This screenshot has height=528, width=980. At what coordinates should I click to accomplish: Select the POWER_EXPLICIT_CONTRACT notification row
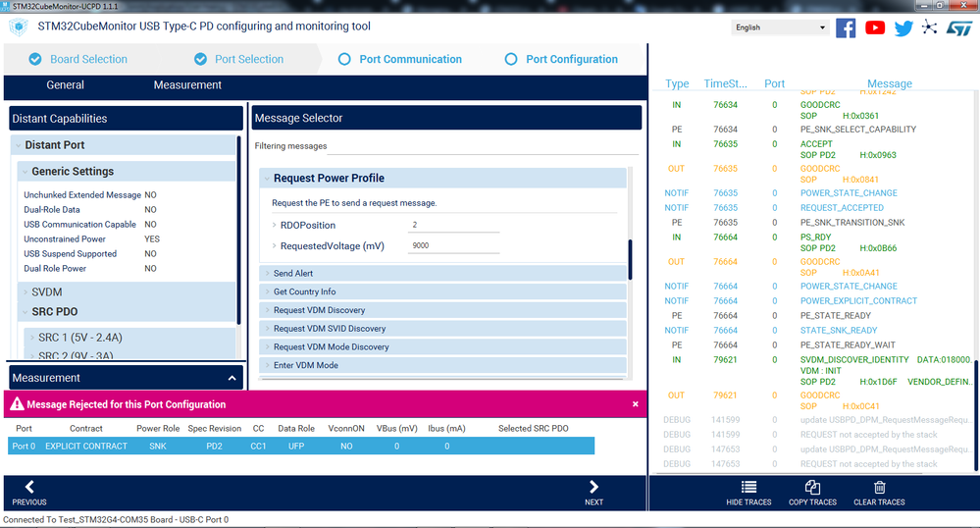click(x=858, y=301)
